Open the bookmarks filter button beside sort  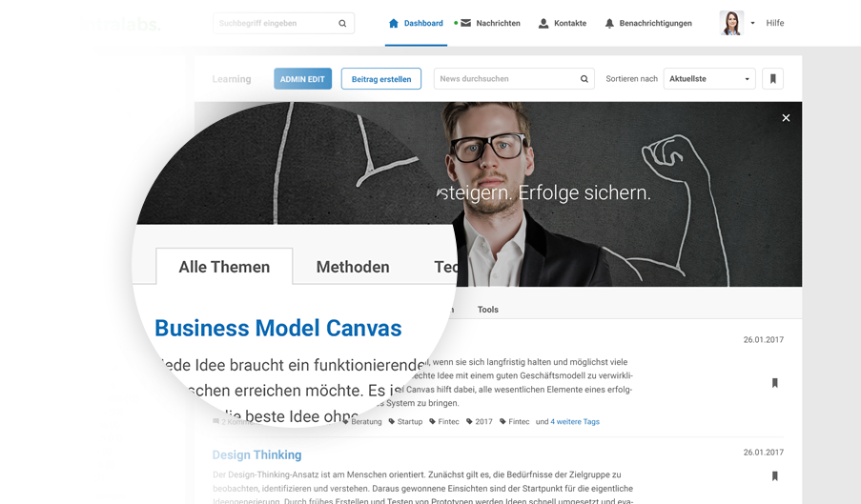[x=772, y=79]
